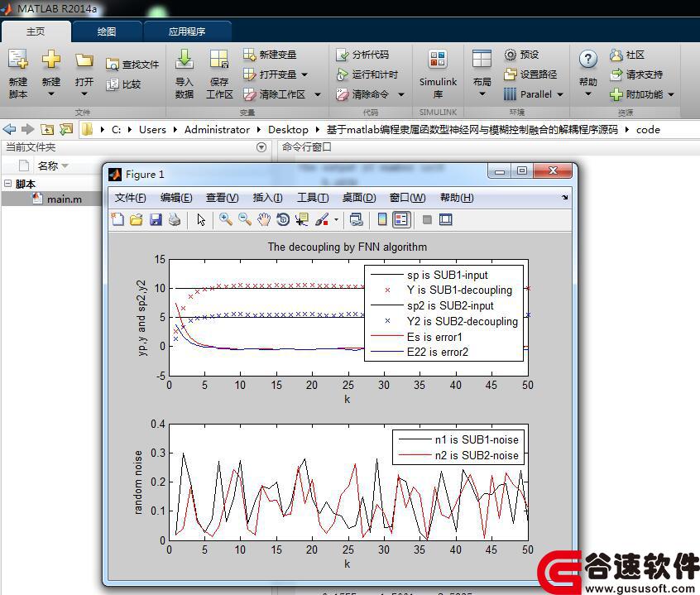700x595 pixels.
Task: Go forward using the right arrow icon
Action: [x=27, y=129]
